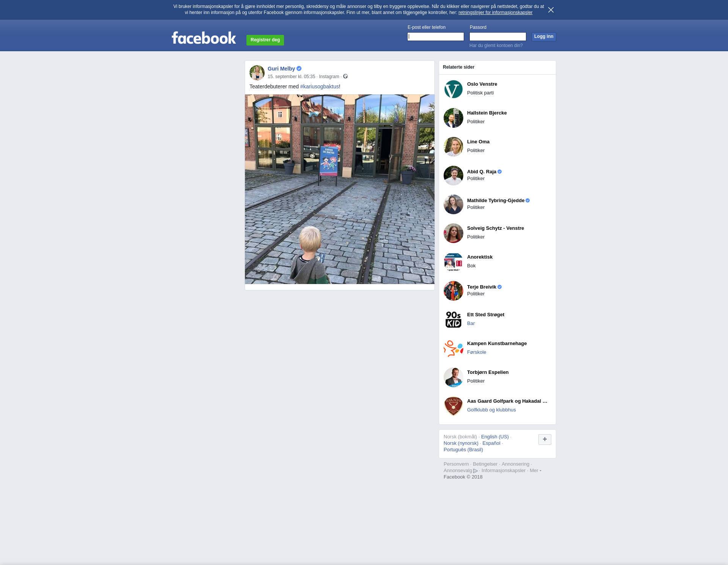Click Anorektisk book cover thumbnail
The width and height of the screenshot is (728, 565).
click(453, 262)
